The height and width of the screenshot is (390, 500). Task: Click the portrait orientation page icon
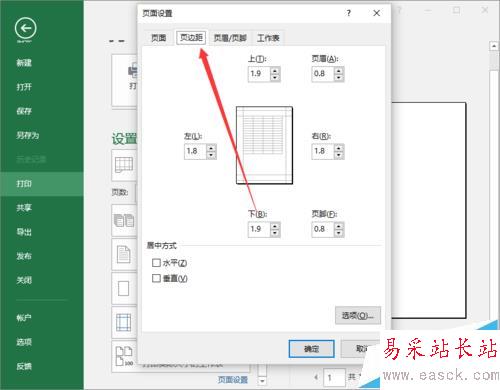click(x=124, y=254)
